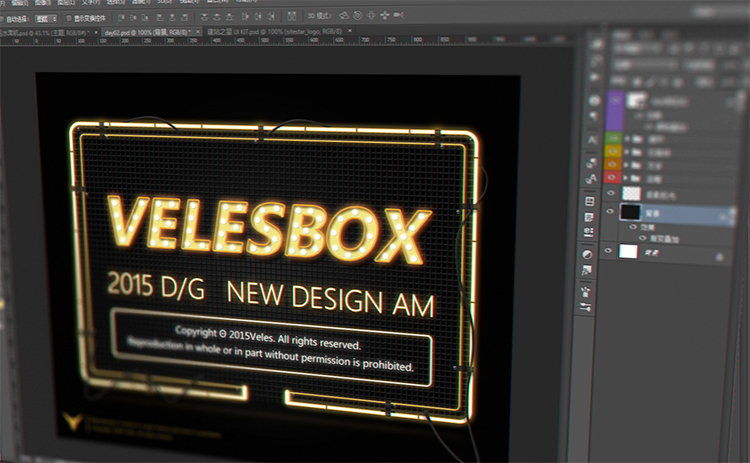Screen dimensions: 750x463
Task: Open the Adjustments half-circle panel icon
Action: [587, 254]
